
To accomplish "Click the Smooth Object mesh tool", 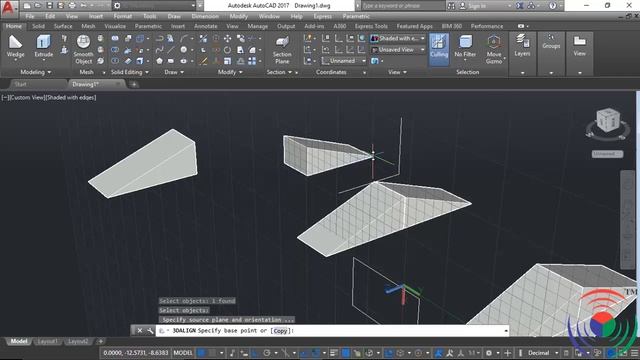I will (83, 49).
